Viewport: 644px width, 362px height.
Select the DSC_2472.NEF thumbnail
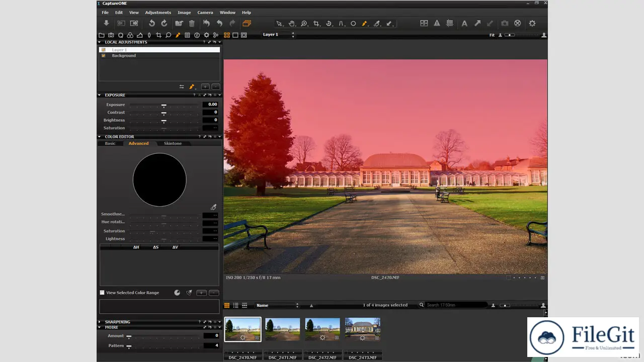[x=323, y=330]
